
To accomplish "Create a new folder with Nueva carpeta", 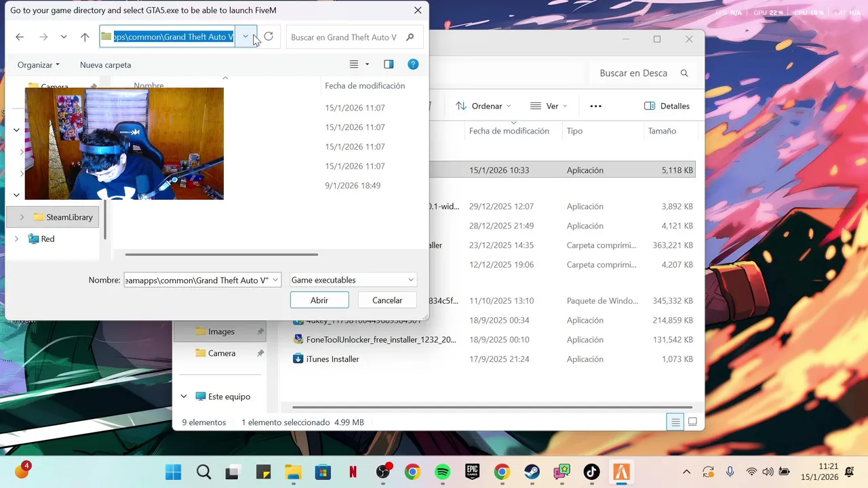I will click(105, 65).
